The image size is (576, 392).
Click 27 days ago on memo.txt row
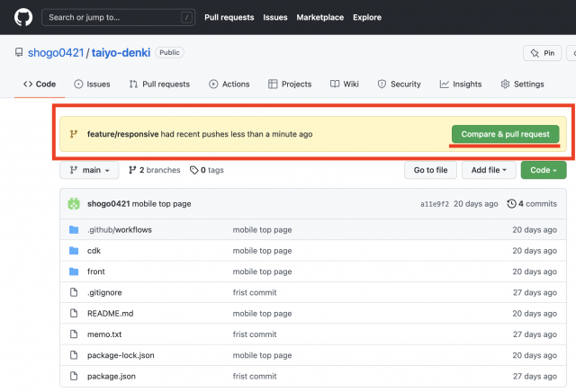pyautogui.click(x=535, y=334)
